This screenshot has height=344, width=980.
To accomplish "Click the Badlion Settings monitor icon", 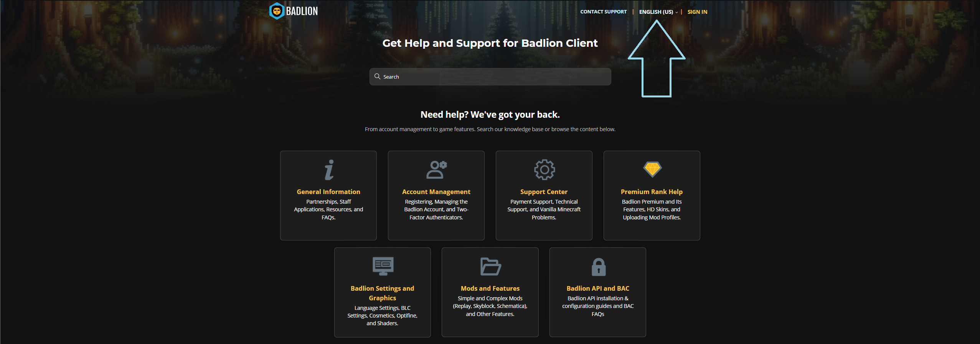I will (x=383, y=266).
